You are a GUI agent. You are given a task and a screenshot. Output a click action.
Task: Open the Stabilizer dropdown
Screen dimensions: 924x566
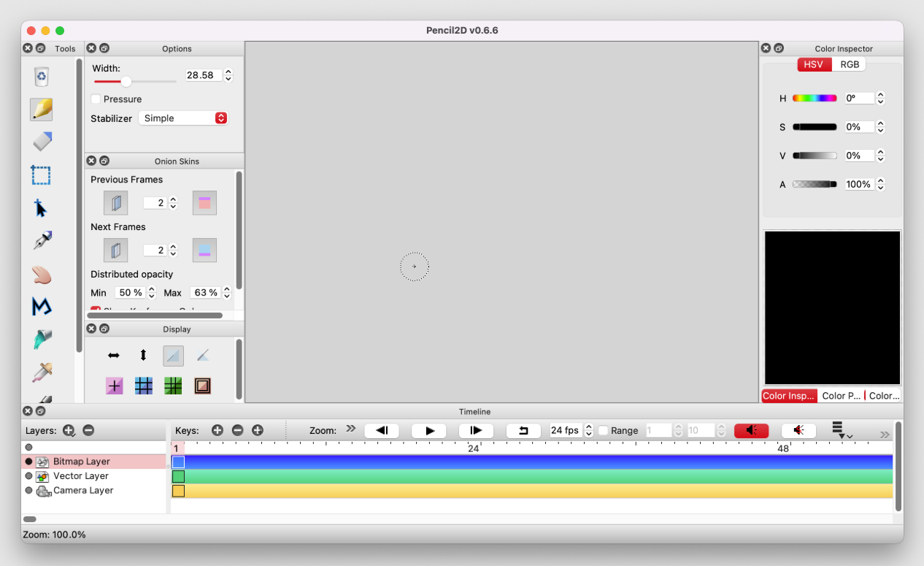183,118
